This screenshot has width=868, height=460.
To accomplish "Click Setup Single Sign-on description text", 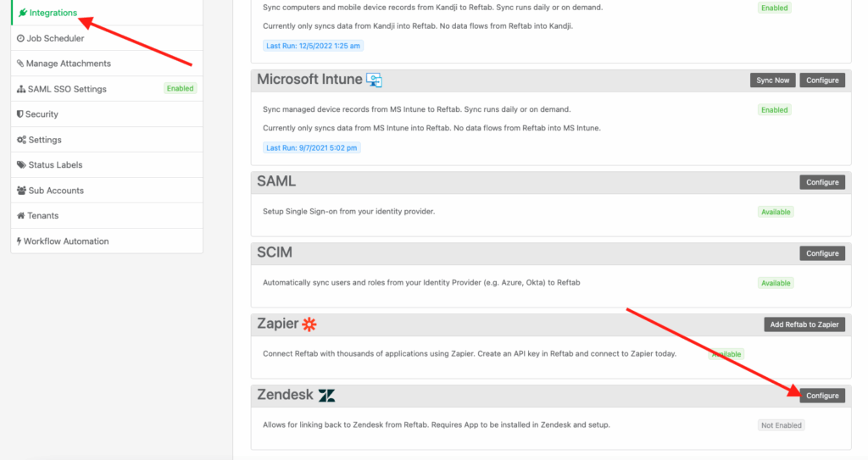I will click(x=348, y=212).
